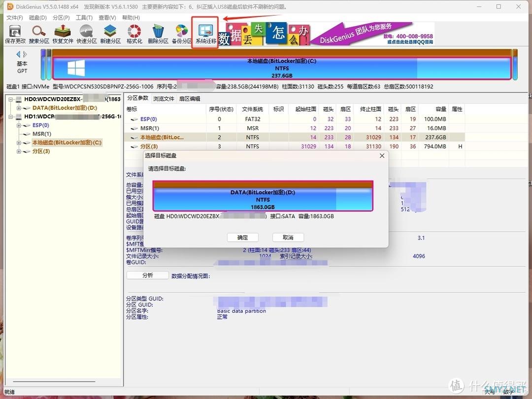Screen dimensions: 532x399
Task: Collapse the HD1 disk tree node
Action: (11, 116)
